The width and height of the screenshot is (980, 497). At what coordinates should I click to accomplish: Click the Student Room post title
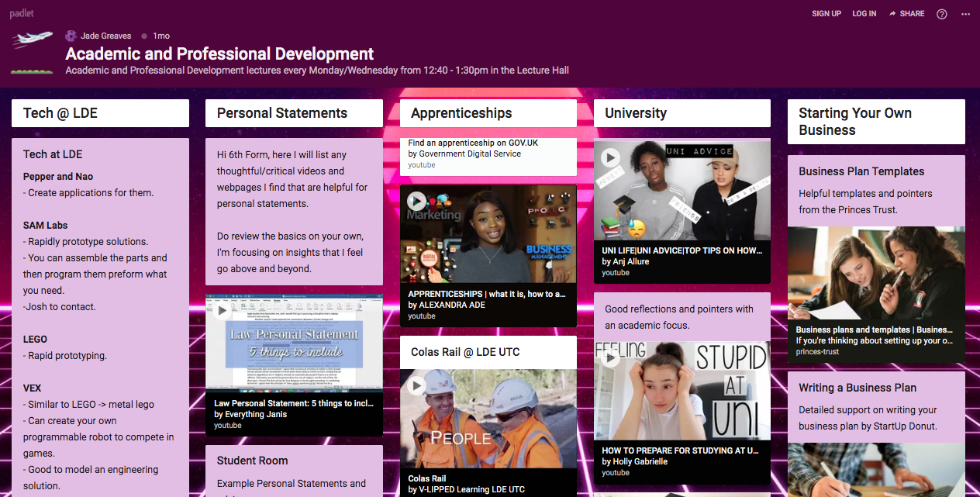click(x=252, y=461)
